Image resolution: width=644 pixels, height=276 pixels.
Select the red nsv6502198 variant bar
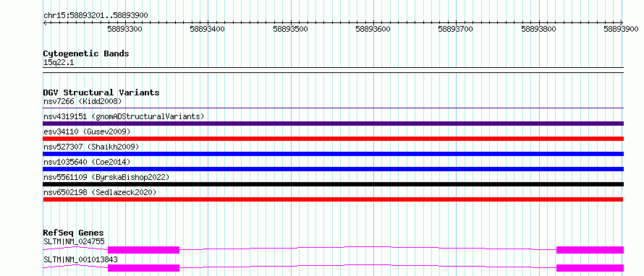[x=334, y=199]
